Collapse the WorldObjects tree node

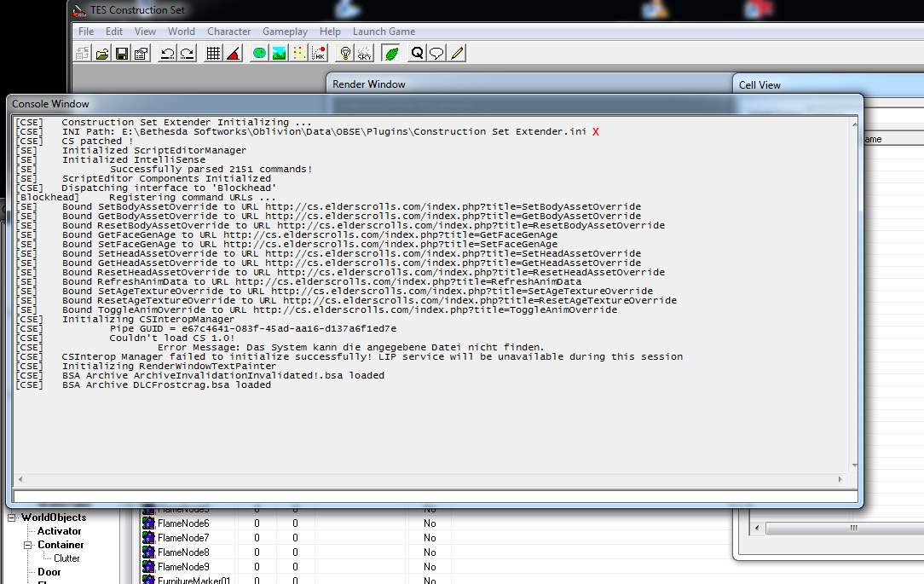tap(13, 518)
